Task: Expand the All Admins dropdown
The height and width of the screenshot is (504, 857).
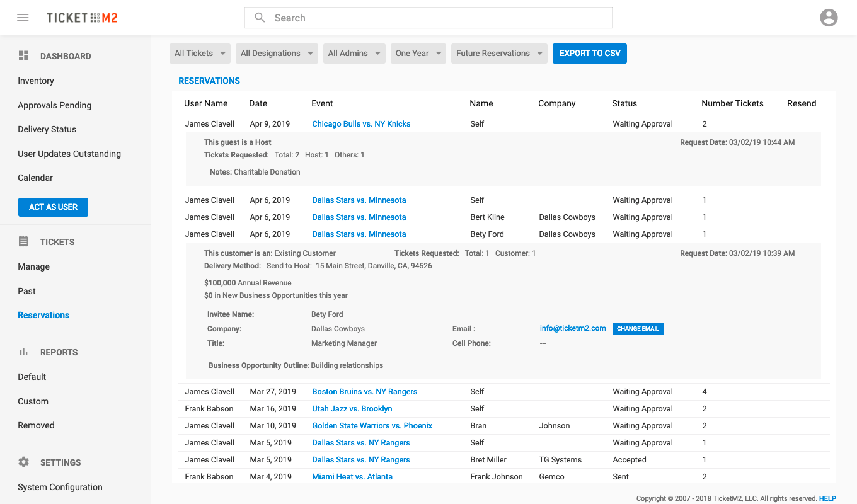Action: pos(354,54)
